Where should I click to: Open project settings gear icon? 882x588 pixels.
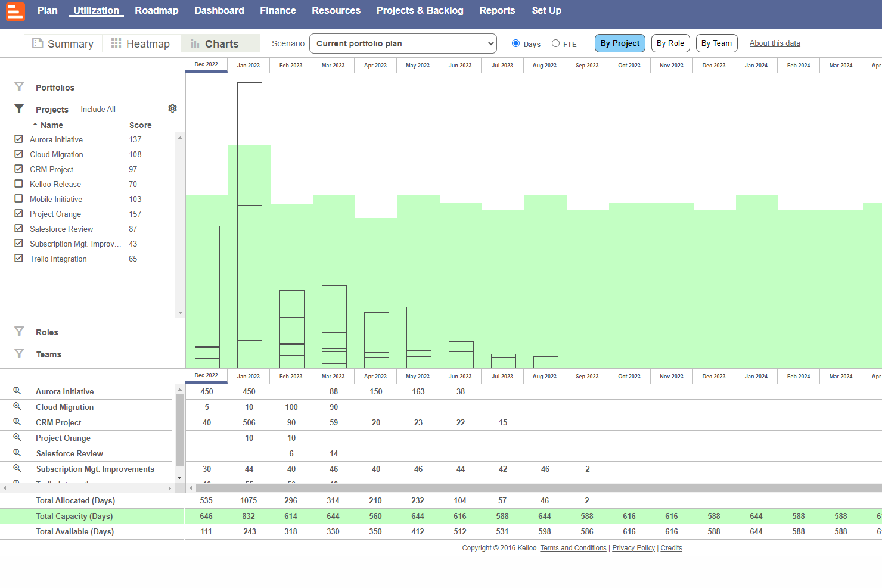click(172, 108)
